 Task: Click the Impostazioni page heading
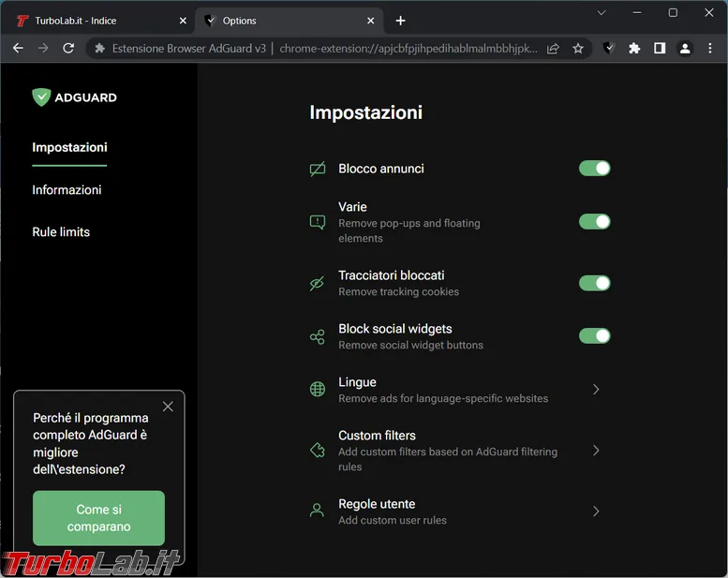(x=365, y=112)
